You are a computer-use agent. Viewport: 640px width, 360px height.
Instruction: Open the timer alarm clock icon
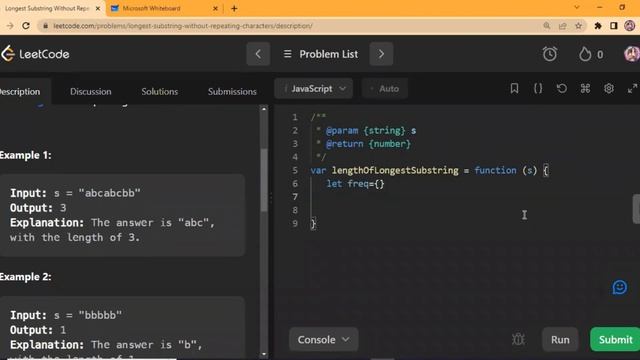tap(549, 54)
